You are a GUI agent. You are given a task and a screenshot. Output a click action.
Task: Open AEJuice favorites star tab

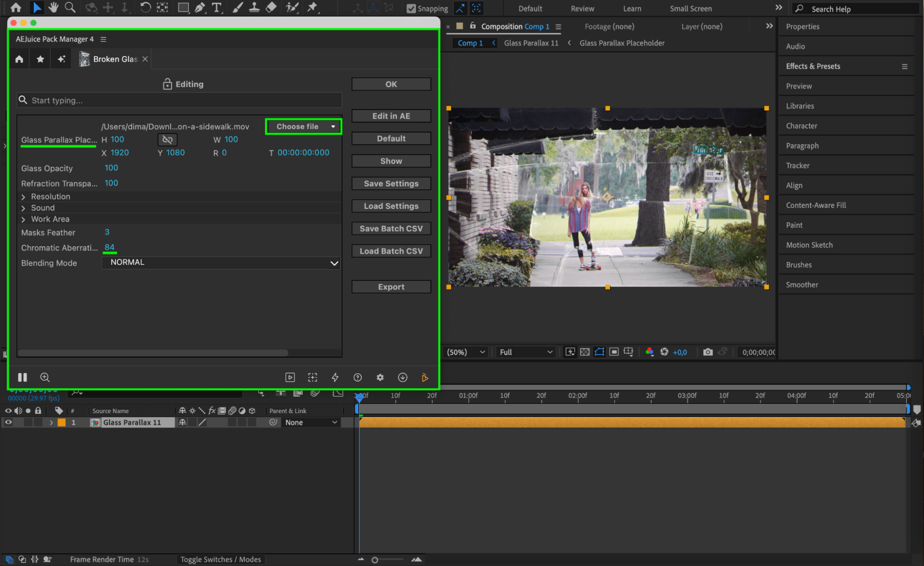40,59
